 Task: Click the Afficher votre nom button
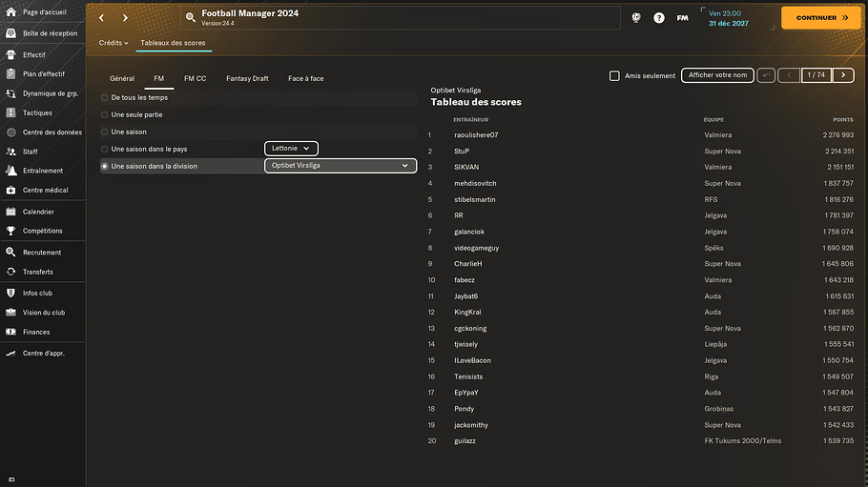pyautogui.click(x=716, y=75)
